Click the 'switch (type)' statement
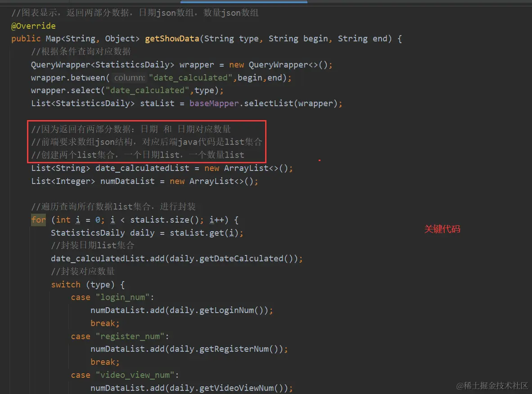The height and width of the screenshot is (394, 532). (87, 285)
